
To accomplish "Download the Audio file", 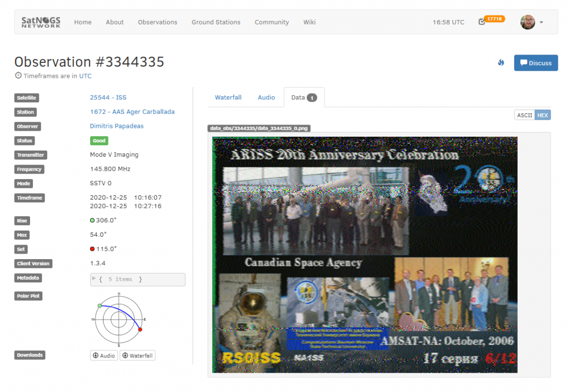I will [x=104, y=356].
